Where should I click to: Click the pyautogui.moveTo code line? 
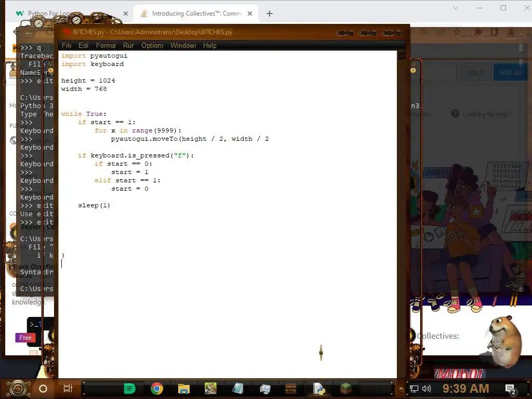point(190,139)
